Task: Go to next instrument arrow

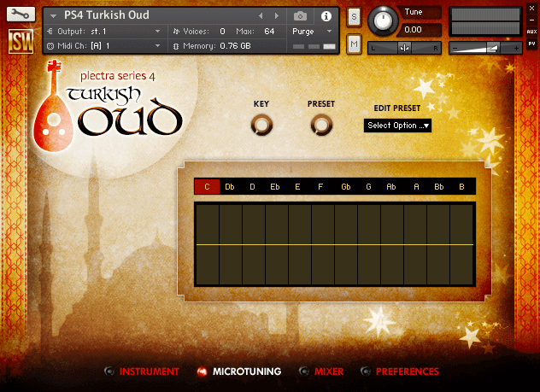Action: tap(277, 16)
